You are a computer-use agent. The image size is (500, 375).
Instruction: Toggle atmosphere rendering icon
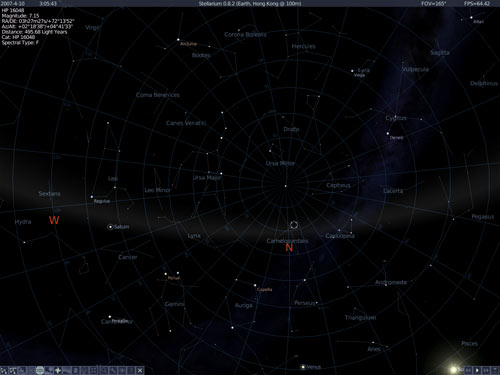tap(67, 370)
